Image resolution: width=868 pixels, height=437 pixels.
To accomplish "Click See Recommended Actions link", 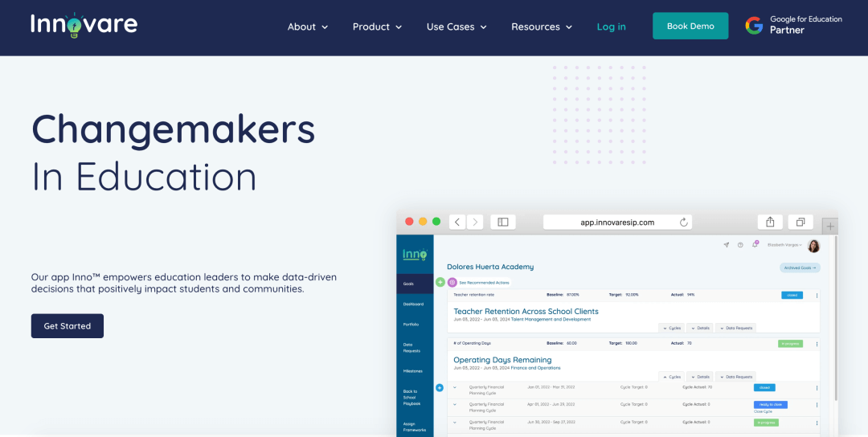I will (484, 283).
